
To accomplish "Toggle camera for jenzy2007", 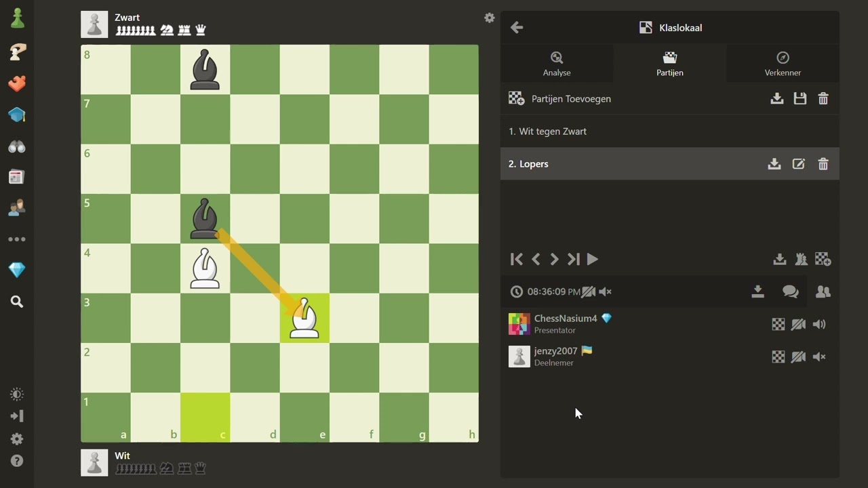I will point(799,357).
